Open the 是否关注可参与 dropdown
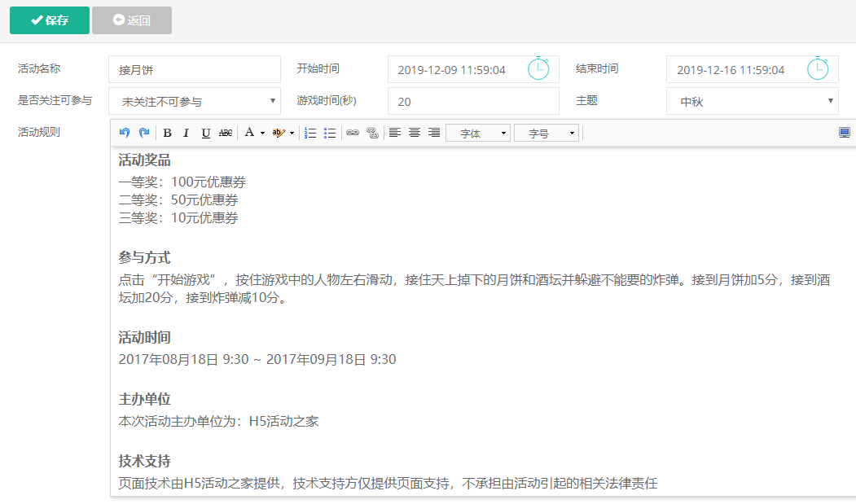Screen dimensions: 856x504 pos(195,101)
